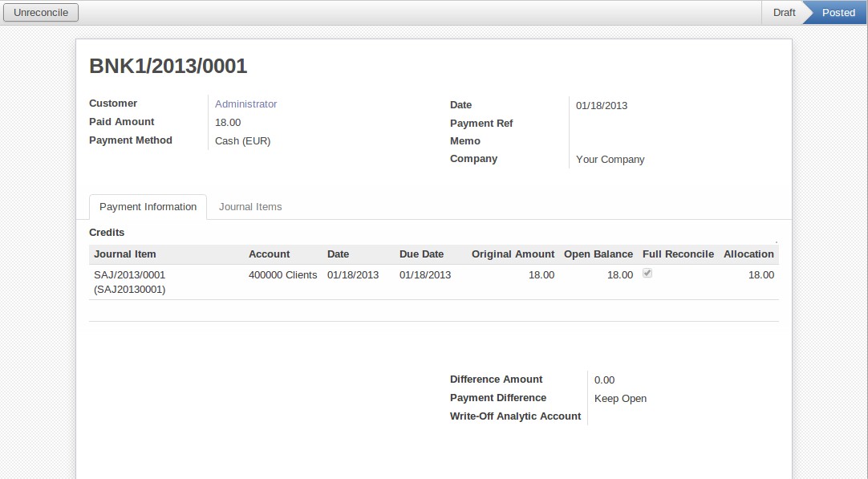This screenshot has height=479, width=868.
Task: Open the Payment Information tab
Action: pos(148,207)
